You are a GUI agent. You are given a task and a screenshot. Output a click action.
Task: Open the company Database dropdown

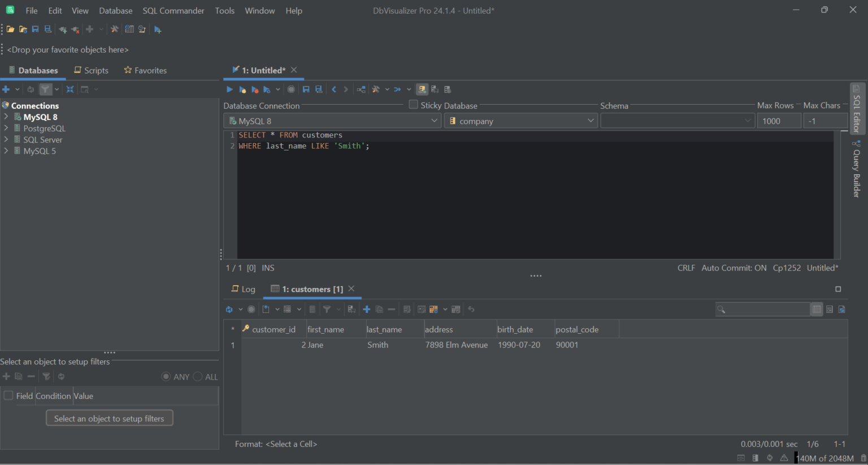click(520, 120)
